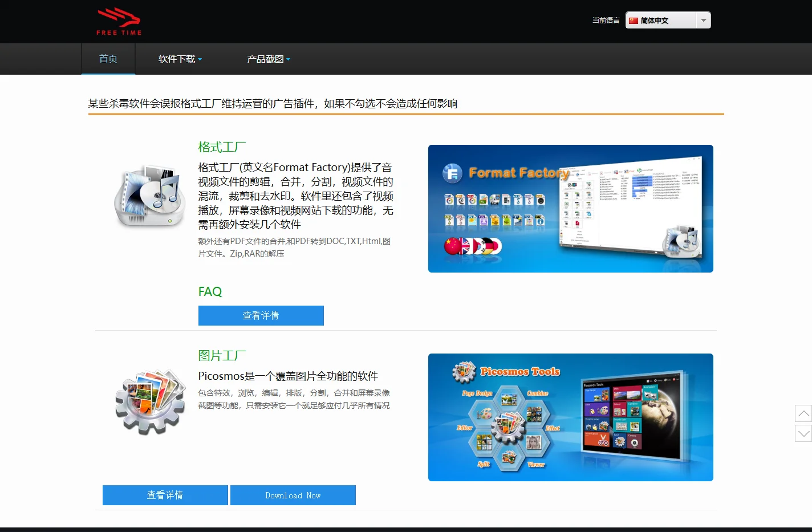Click the language dropdown arrow
The image size is (812, 532).
[x=704, y=21]
